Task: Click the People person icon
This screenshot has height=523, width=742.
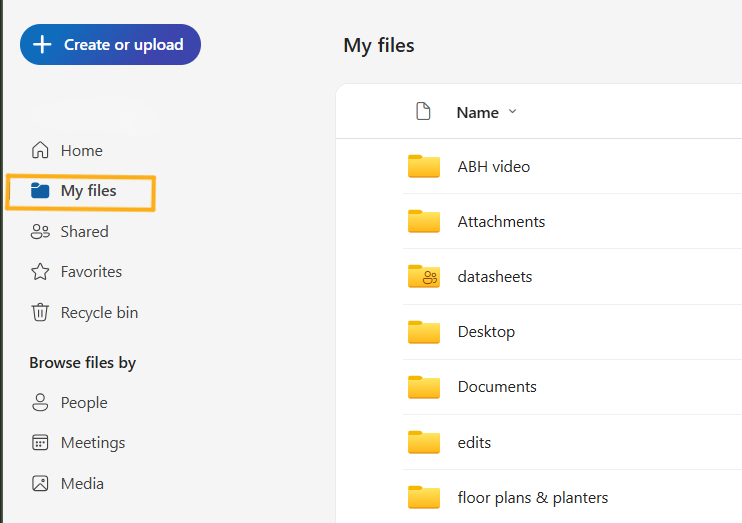Action: [x=40, y=402]
